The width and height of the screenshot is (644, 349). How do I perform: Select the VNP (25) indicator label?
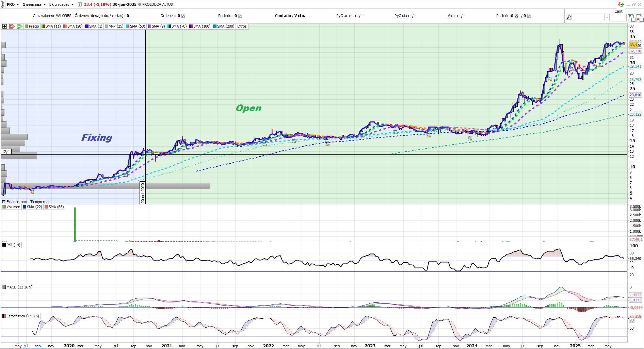click(114, 26)
